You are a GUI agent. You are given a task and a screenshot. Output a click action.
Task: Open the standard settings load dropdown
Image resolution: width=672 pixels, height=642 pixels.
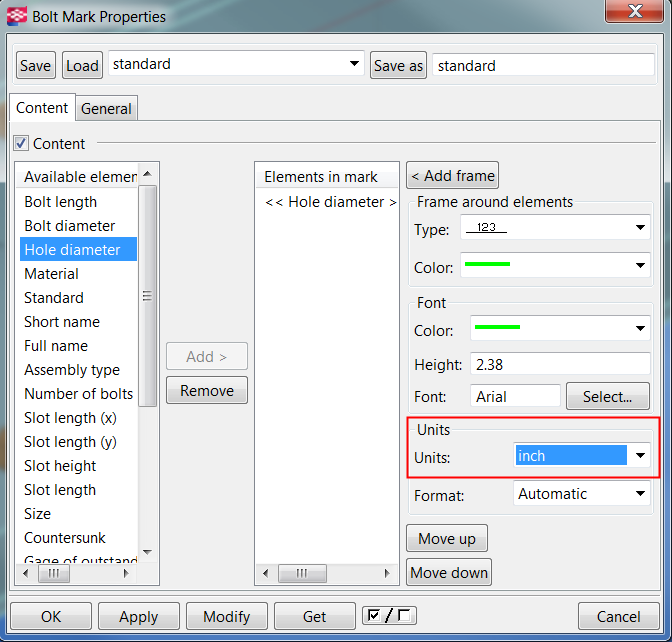(x=354, y=64)
